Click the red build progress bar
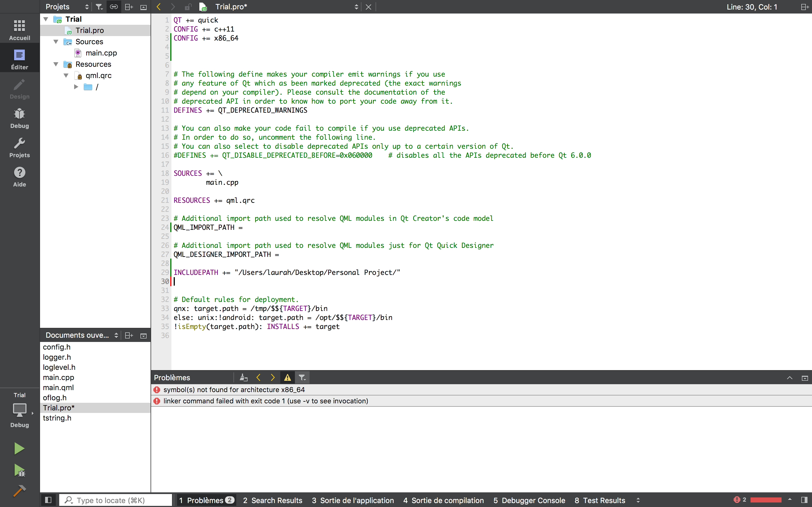This screenshot has width=812, height=507. click(x=766, y=500)
